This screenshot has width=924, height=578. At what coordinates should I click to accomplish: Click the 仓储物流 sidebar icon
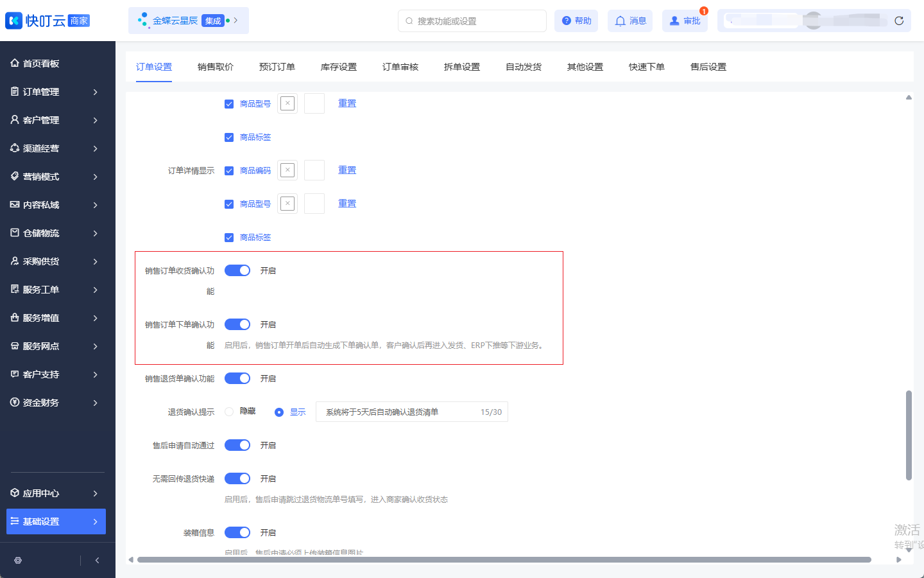(15, 232)
